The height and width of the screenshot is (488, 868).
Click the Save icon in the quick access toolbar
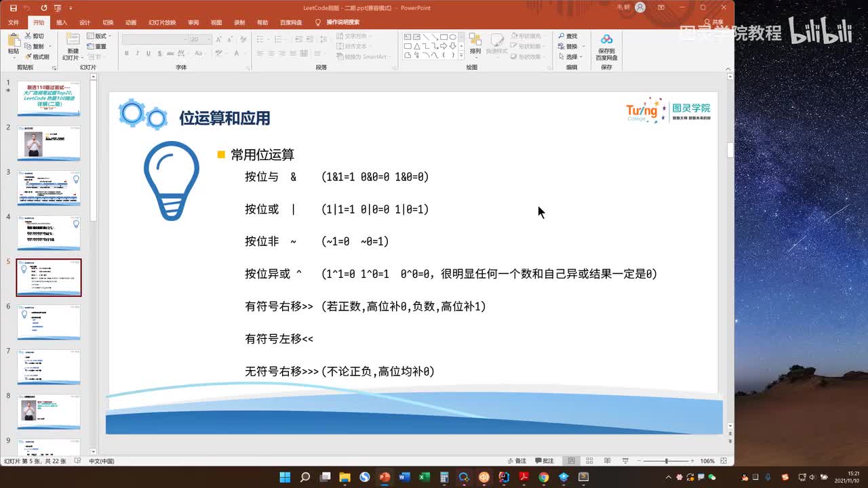[13, 7]
